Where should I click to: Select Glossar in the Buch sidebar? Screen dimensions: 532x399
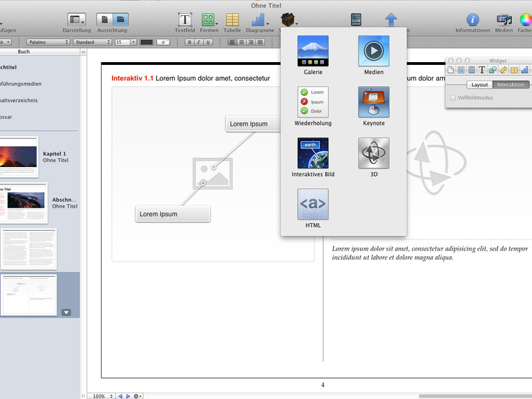click(6, 117)
